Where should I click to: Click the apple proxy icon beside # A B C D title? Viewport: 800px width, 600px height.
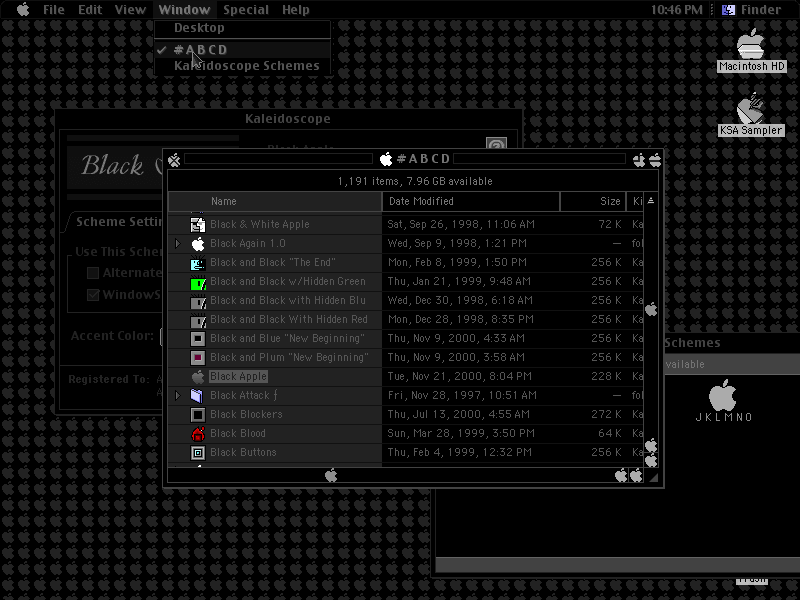[x=386, y=159]
